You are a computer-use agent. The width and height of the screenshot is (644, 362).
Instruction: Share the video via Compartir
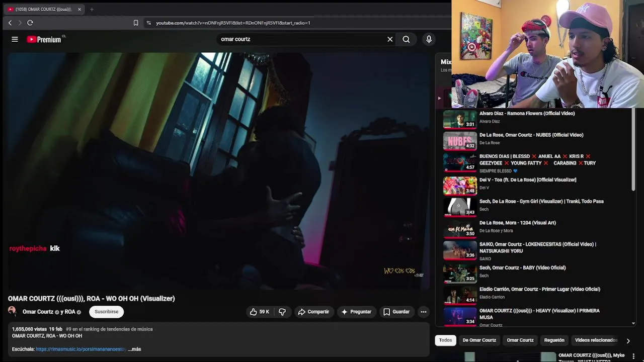[x=313, y=312]
